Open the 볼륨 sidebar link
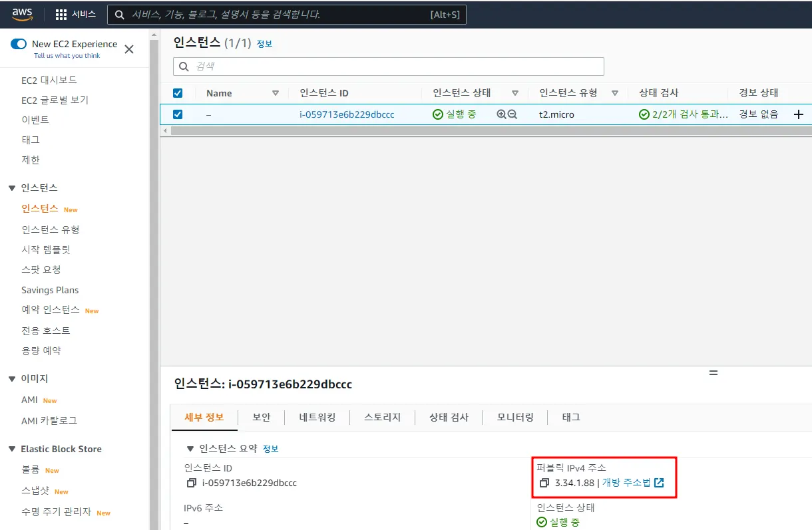The width and height of the screenshot is (812, 530). point(31,469)
